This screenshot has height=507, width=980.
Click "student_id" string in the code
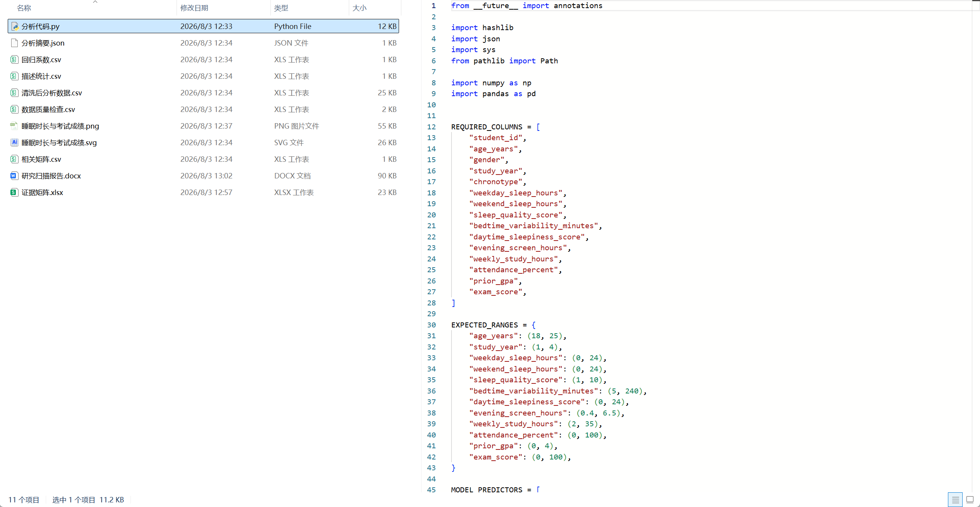496,137
